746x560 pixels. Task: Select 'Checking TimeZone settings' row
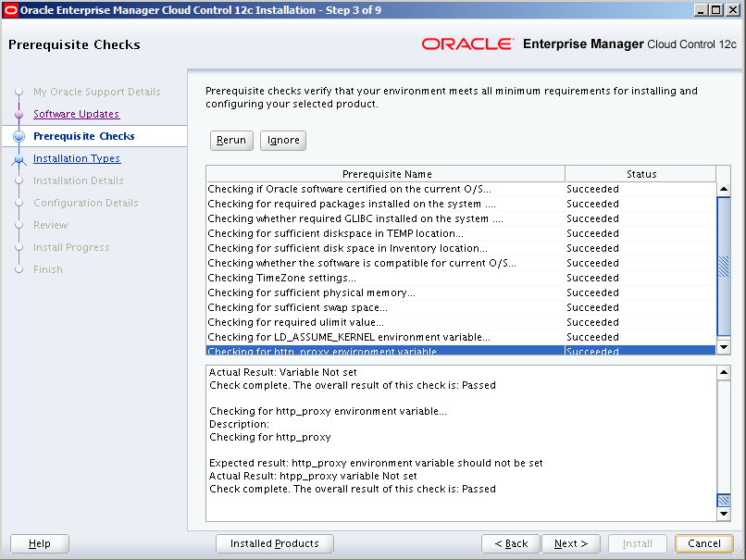click(x=461, y=278)
